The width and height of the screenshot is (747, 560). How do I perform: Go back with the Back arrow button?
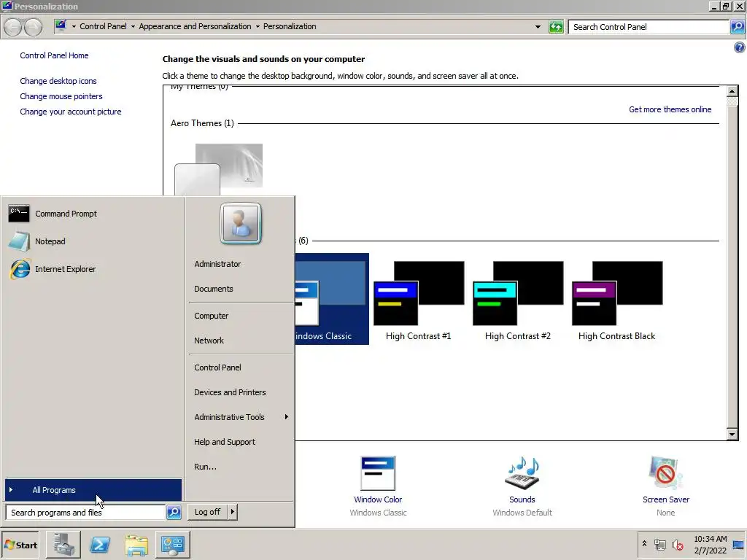[x=13, y=27]
